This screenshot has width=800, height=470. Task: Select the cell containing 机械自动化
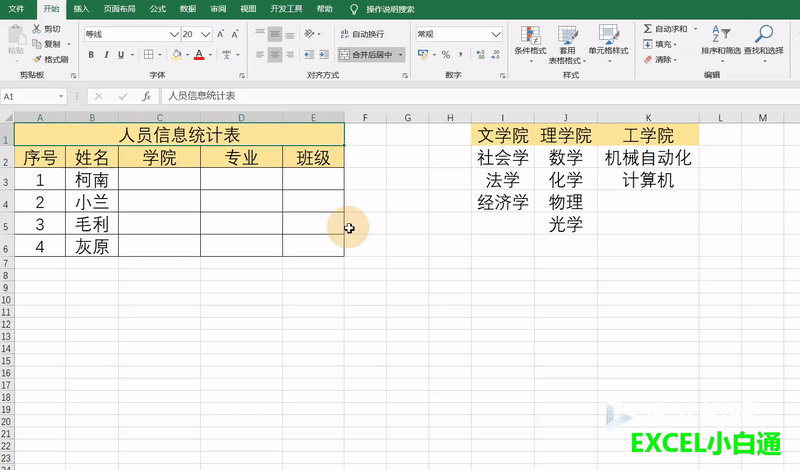(648, 158)
